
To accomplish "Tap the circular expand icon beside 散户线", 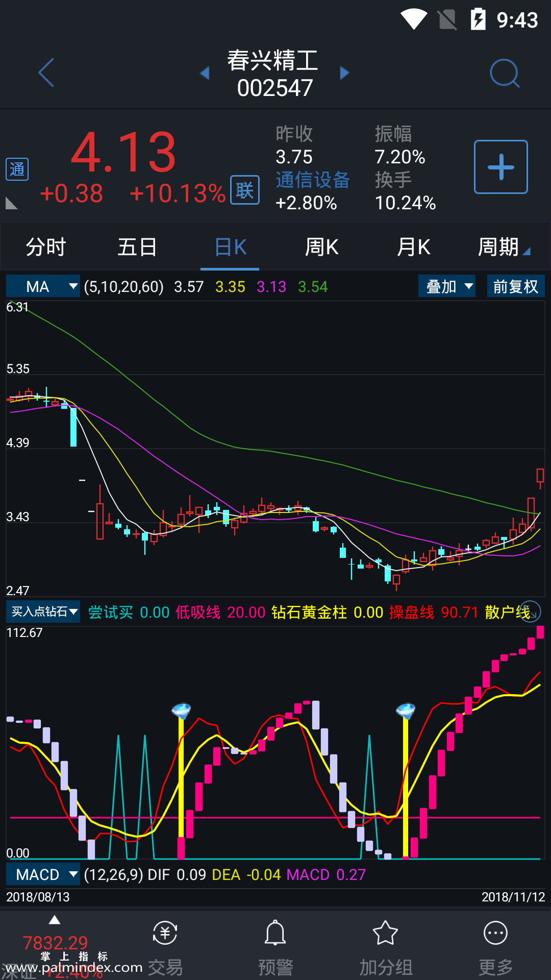I will [x=530, y=611].
